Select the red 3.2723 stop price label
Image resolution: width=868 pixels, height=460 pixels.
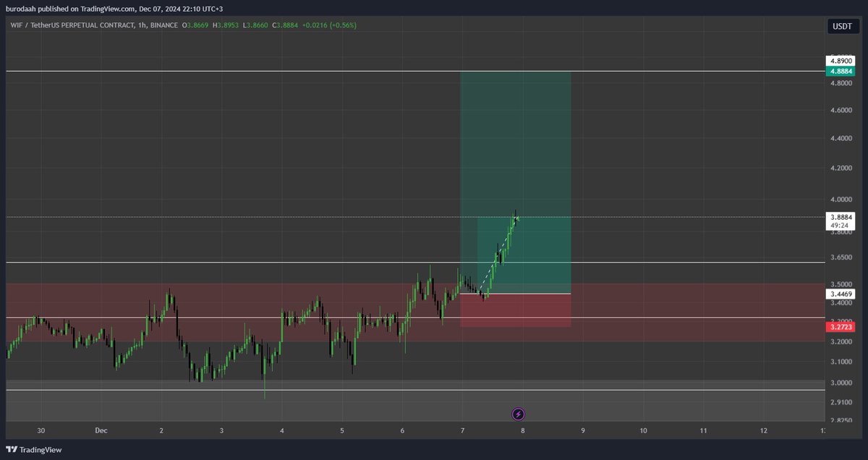pos(841,328)
